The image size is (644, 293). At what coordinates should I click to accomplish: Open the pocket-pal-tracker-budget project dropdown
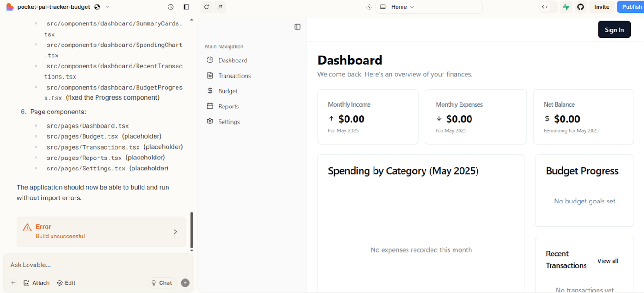pyautogui.click(x=107, y=6)
